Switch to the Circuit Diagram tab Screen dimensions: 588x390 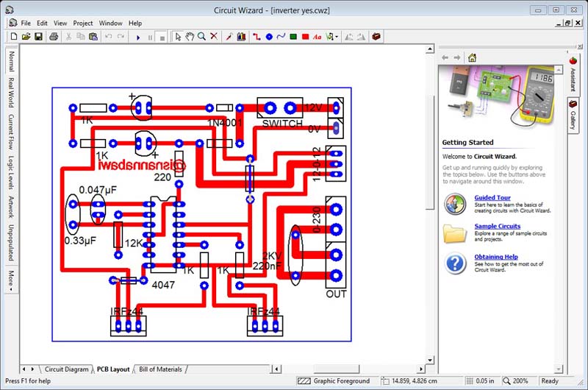[66, 369]
